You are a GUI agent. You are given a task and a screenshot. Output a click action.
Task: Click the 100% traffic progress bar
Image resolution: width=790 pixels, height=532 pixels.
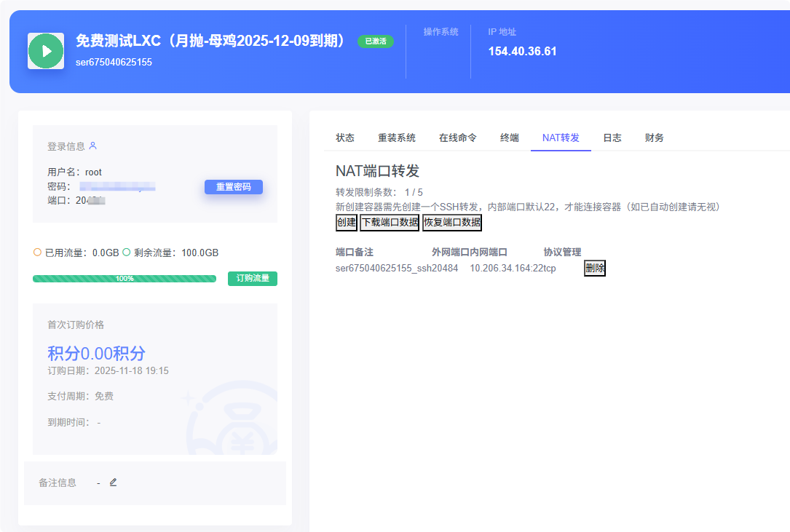125,279
